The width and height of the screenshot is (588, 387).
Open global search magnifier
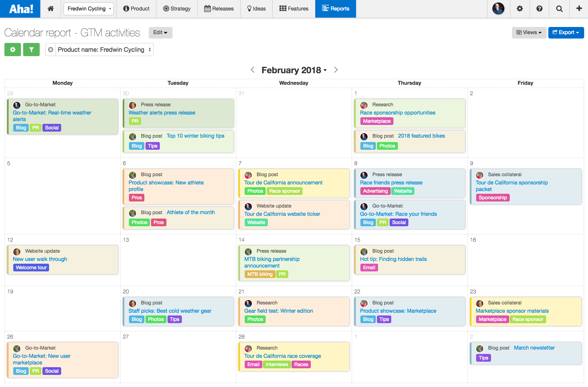[x=559, y=9]
